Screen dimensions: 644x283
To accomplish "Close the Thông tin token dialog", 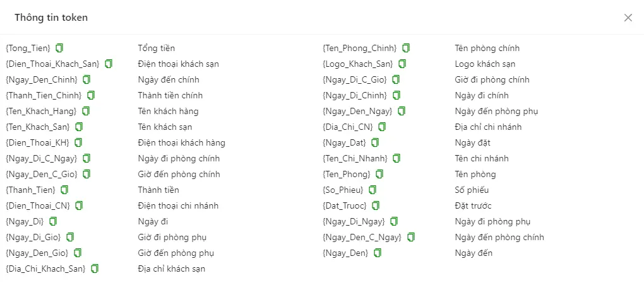I will [x=628, y=18].
